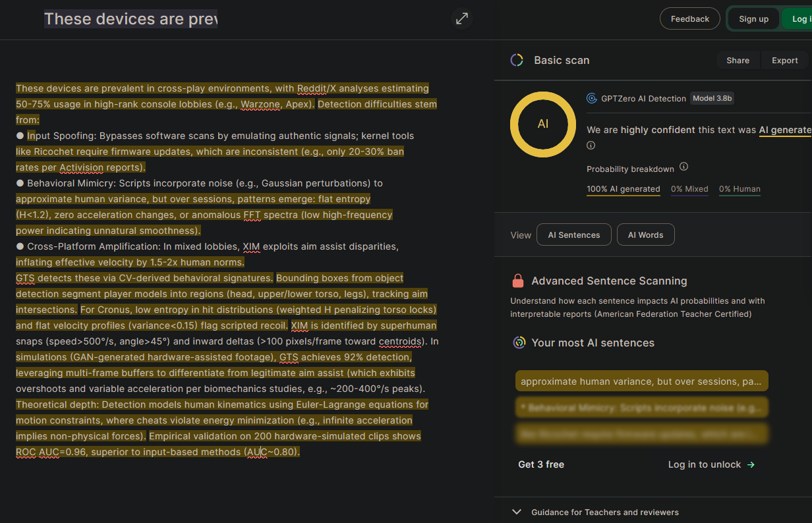Click the Export button
Screen dimensions: 812x523
pos(784,60)
